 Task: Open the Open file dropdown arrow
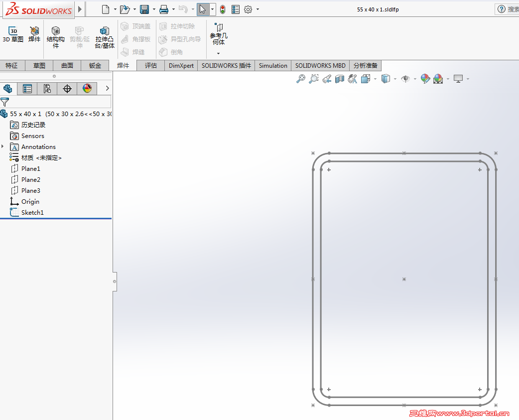134,9
